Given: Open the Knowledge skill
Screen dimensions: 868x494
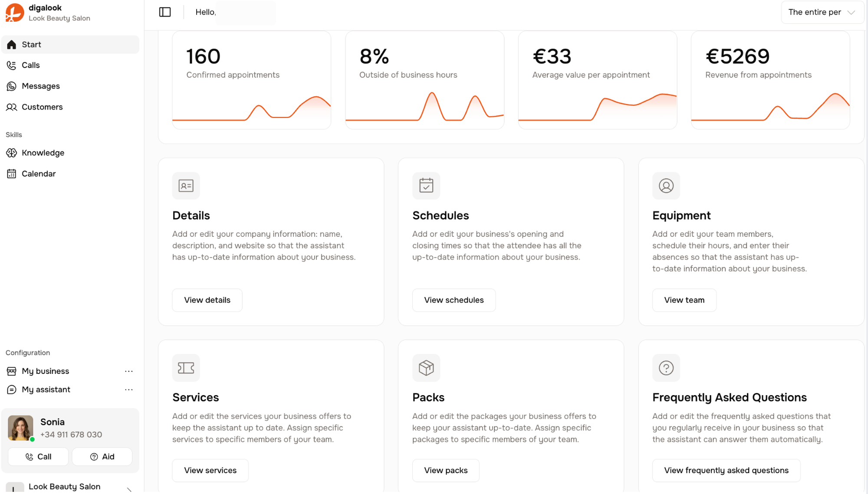Looking at the screenshot, I should [x=43, y=153].
